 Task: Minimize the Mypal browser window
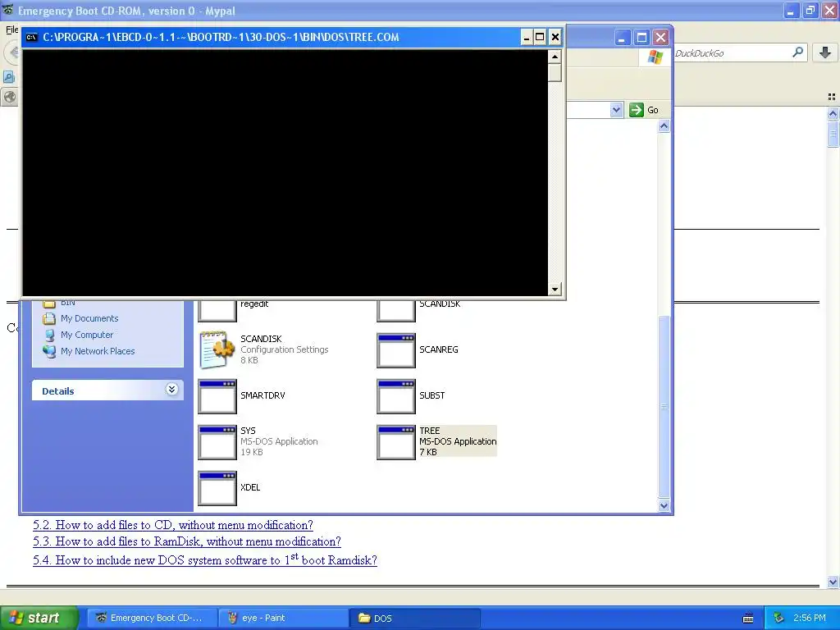[792, 10]
